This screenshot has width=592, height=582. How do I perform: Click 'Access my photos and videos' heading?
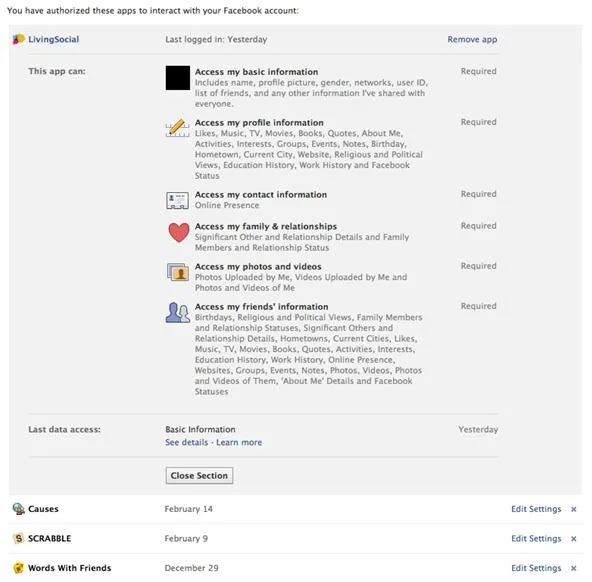click(x=258, y=266)
